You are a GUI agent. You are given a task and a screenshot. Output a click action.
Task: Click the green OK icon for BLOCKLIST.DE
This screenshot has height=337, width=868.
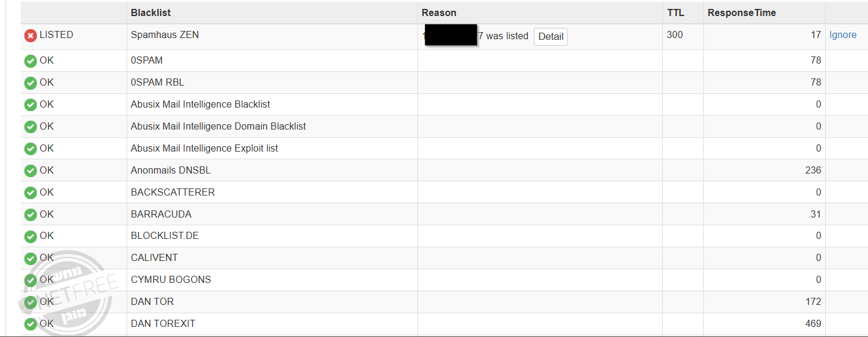pos(30,237)
